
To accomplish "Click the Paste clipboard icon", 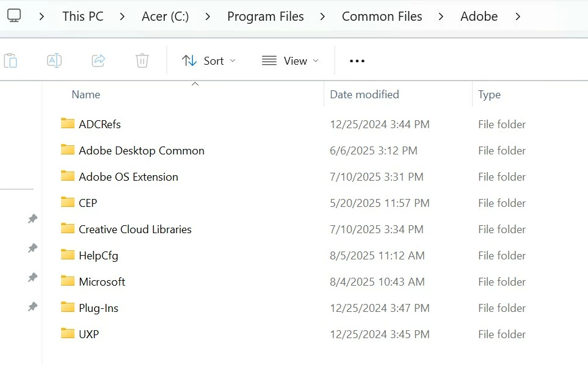I will coord(10,60).
